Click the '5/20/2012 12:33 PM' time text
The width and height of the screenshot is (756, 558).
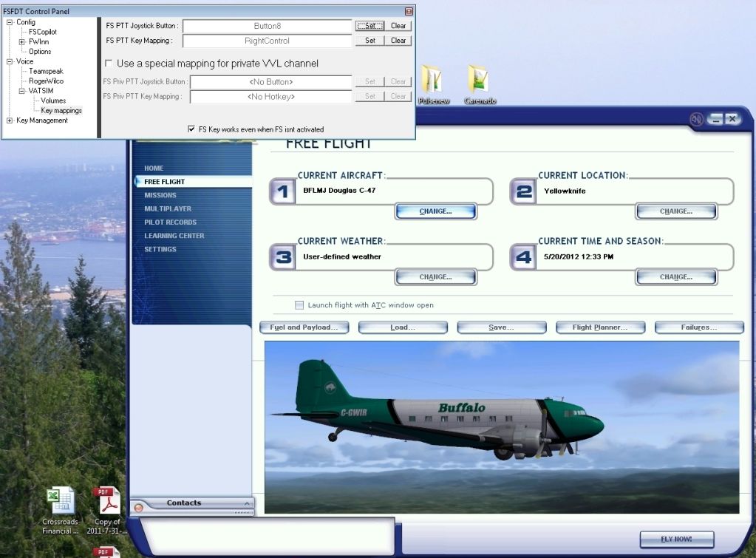point(579,256)
